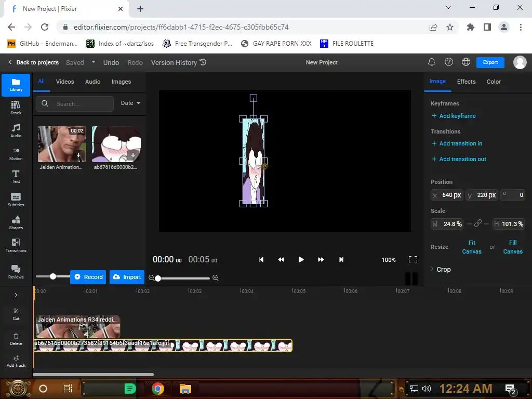Expand timeline sidebar with chevron arrow
This screenshot has height=399, width=532.
click(x=16, y=295)
